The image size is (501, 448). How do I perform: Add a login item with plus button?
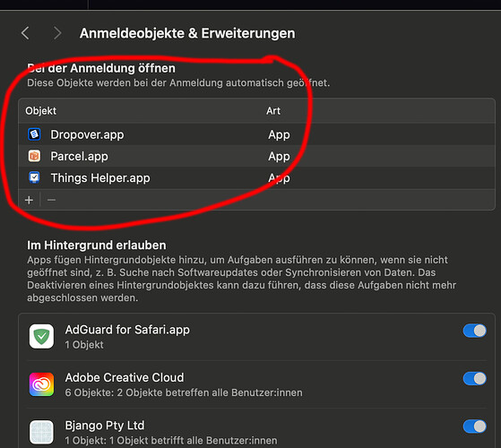(x=29, y=200)
